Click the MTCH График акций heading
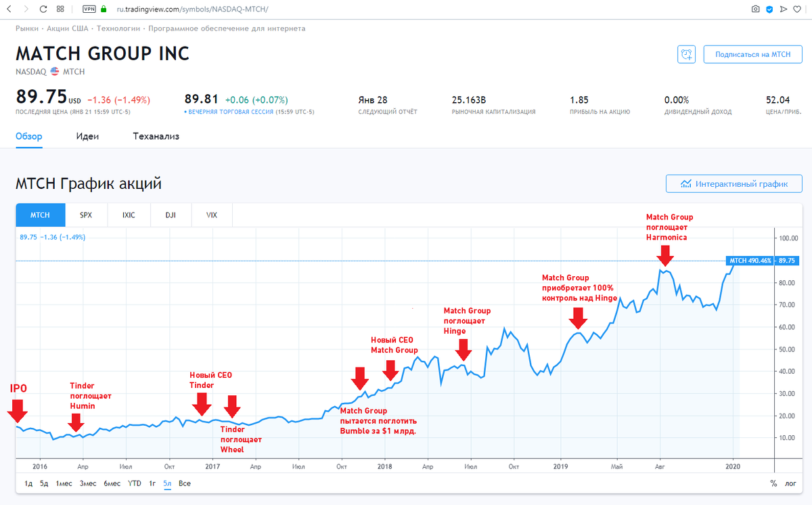 tap(88, 183)
